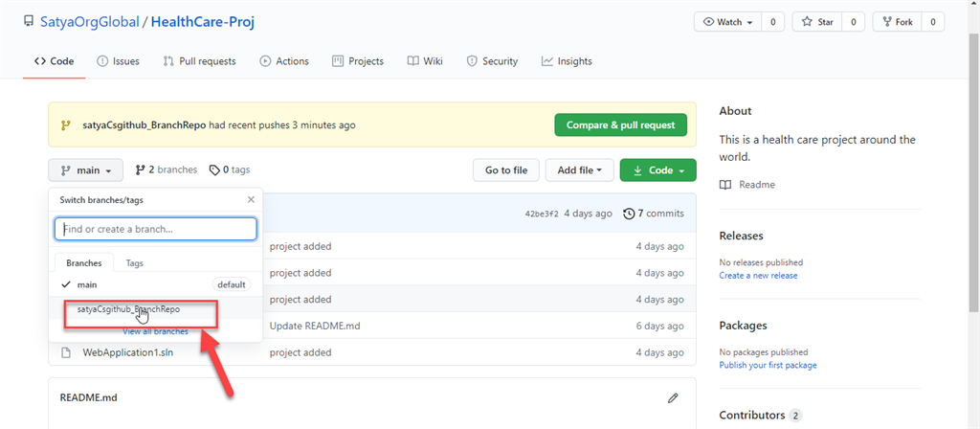Viewport: 980px width, 429px height.
Task: Open the Pull requests tab
Action: (199, 61)
